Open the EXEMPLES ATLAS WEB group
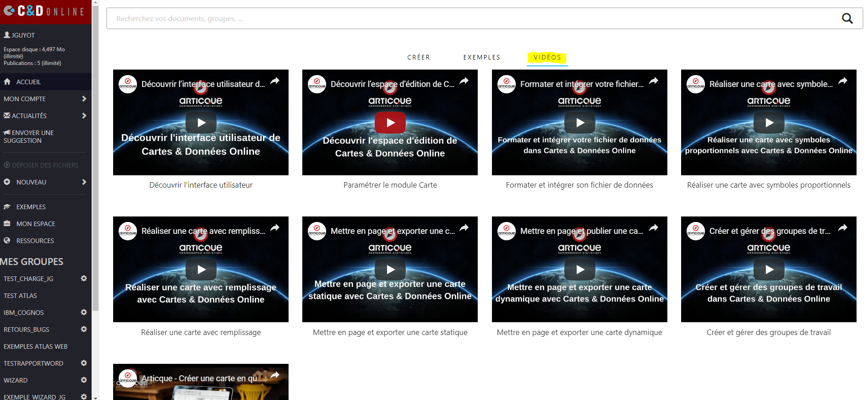This screenshot has width=868, height=400. (35, 346)
